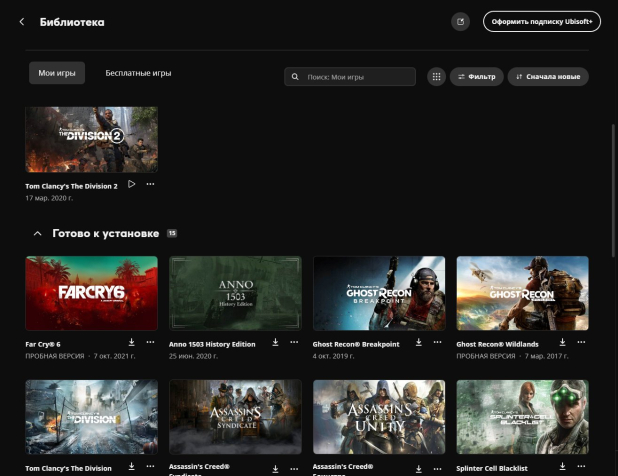Open Tom Clancy's The Division cover

(91, 417)
